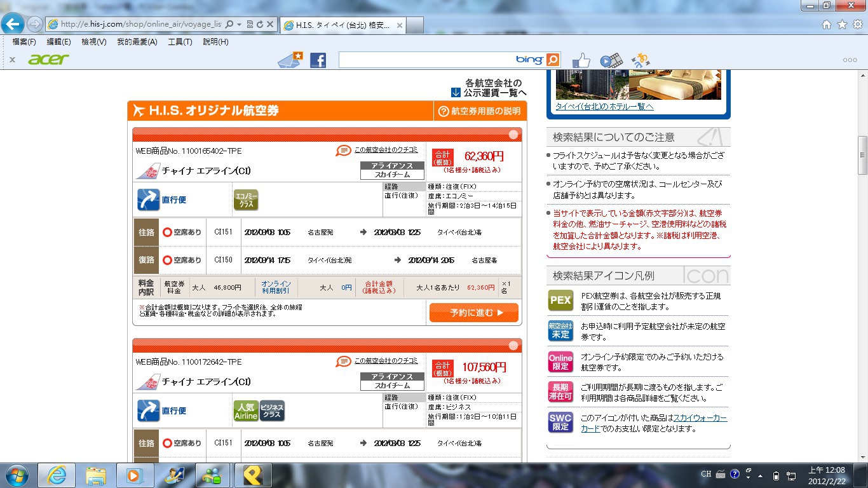Image resolution: width=868 pixels, height=488 pixels.
Task: Open the IE Tools gear icon
Action: pos(857,25)
